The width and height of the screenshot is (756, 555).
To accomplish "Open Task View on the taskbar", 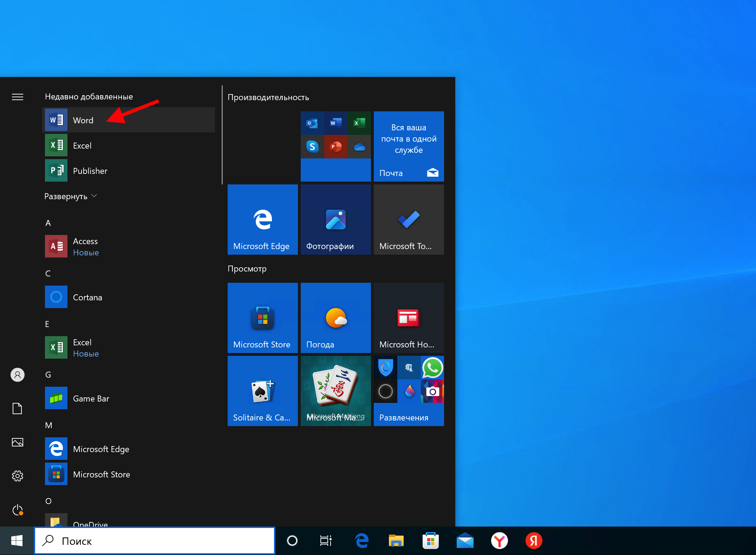I will coord(326,541).
